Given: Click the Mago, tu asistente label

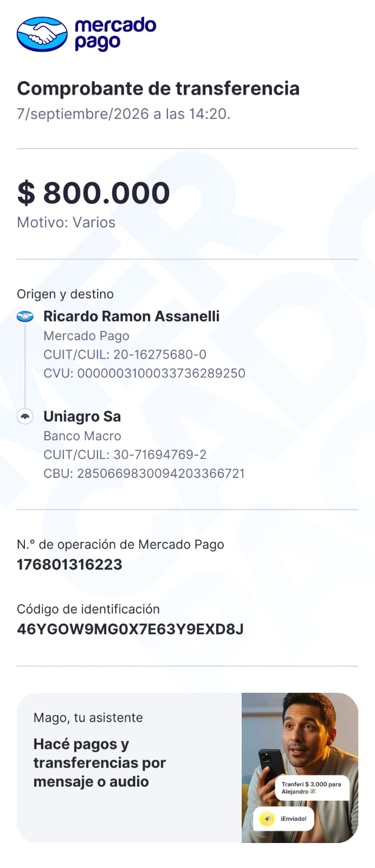Looking at the screenshot, I should point(88,718).
